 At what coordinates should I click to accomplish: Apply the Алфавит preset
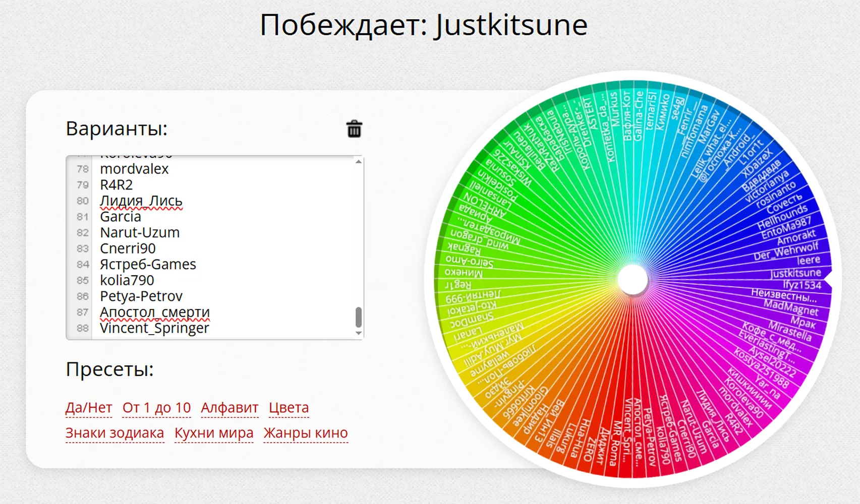230,407
